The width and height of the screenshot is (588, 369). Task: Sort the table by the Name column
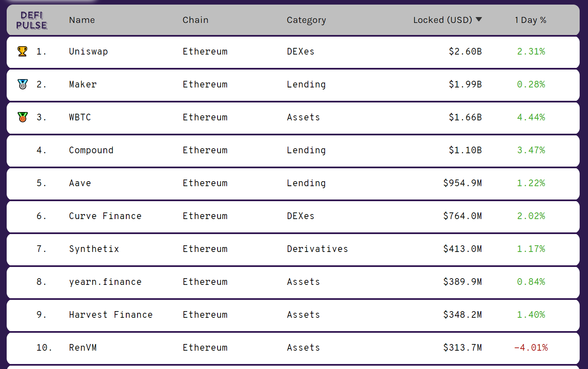point(82,20)
